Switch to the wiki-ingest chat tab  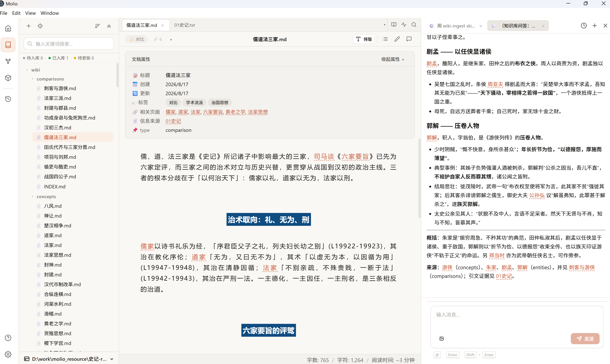click(456, 26)
